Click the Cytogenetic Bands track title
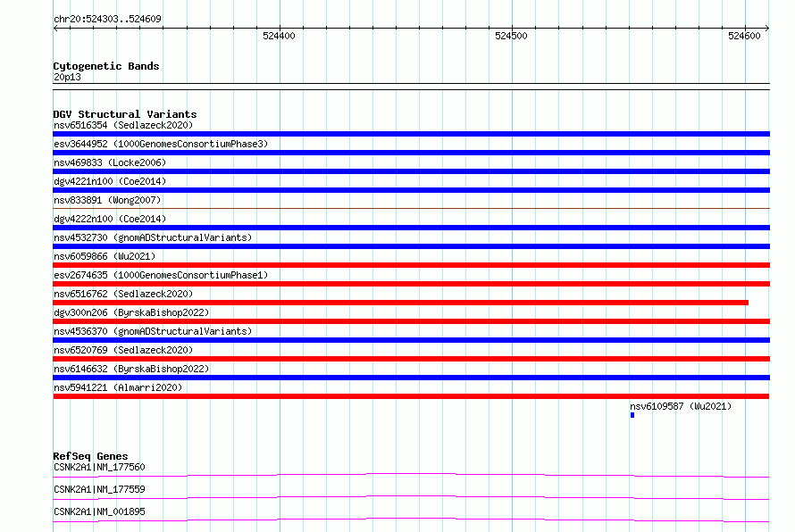Viewport: 795px width, 532px height. point(106,66)
